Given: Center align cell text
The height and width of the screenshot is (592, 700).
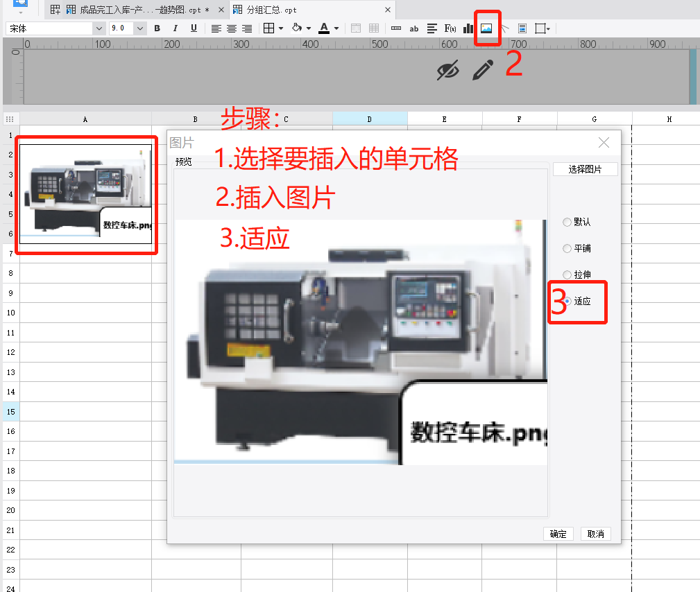Looking at the screenshot, I should pyautogui.click(x=232, y=28).
